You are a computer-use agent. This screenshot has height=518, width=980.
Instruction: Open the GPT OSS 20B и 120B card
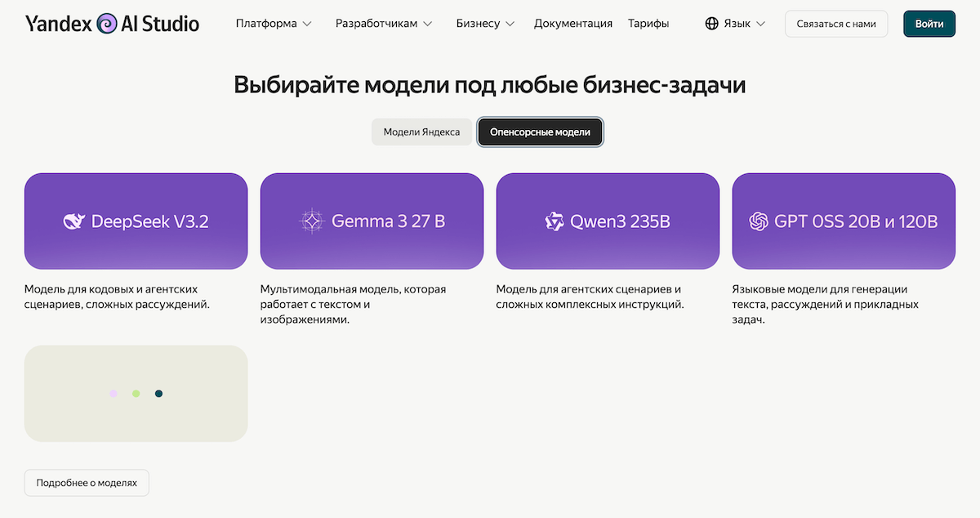[x=844, y=221]
